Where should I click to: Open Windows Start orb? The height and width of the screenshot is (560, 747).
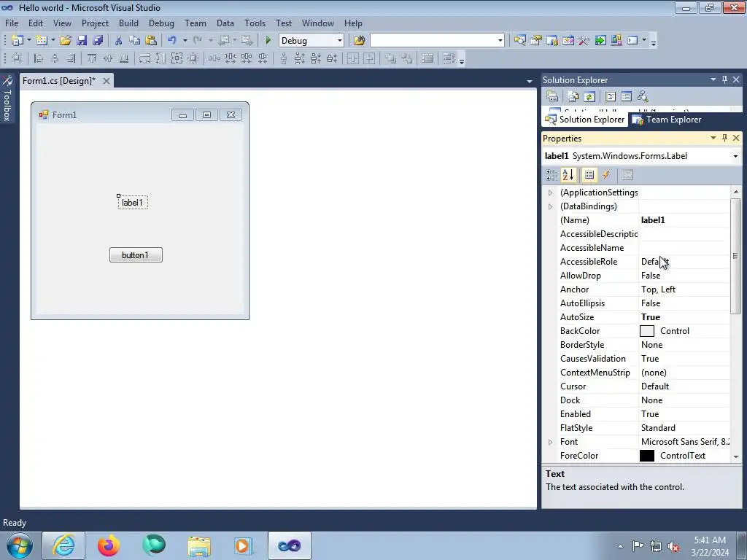tap(20, 545)
